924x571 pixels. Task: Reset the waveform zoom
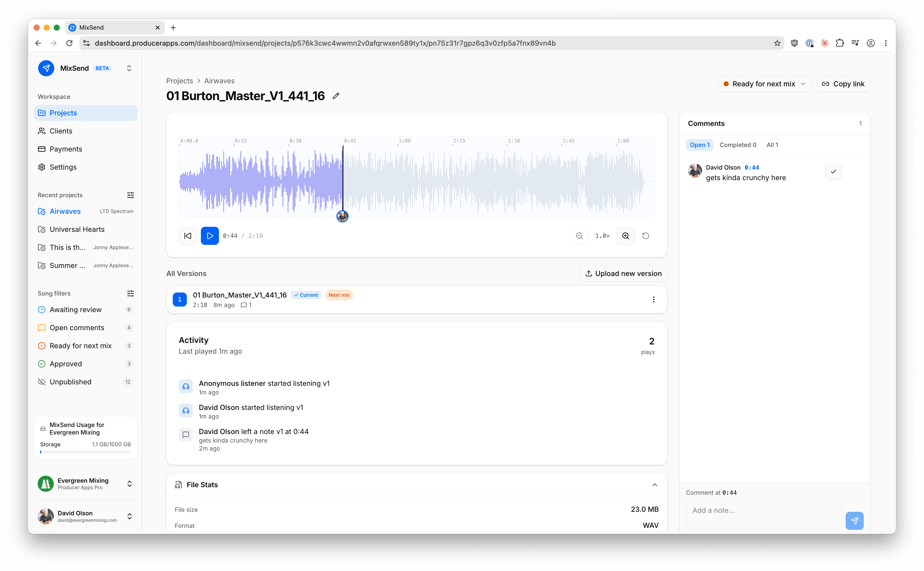point(646,236)
